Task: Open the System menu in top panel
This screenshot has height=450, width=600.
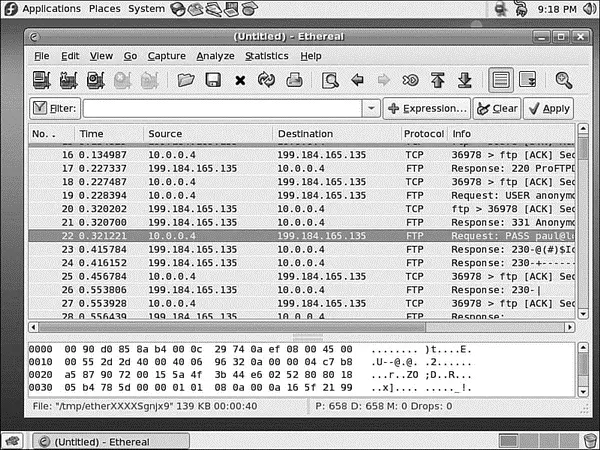Action: click(146, 9)
